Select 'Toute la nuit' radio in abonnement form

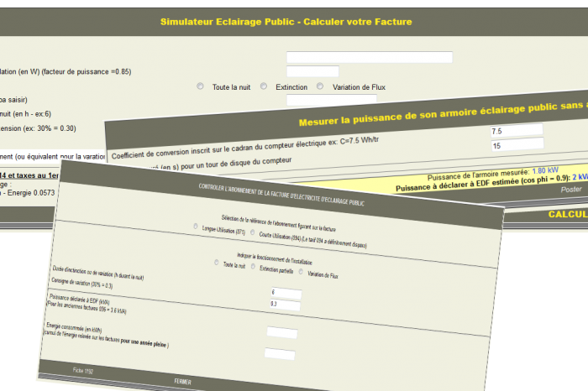[x=217, y=263]
